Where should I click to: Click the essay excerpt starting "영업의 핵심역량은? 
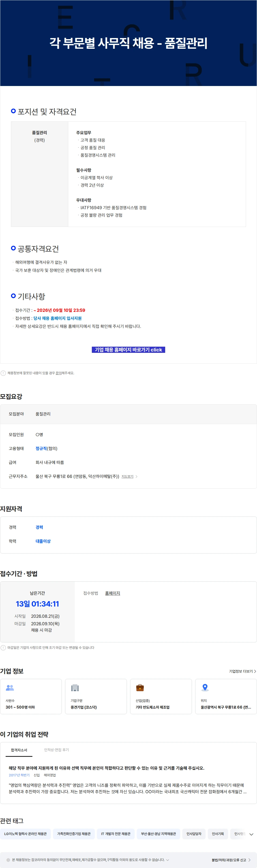128,788
